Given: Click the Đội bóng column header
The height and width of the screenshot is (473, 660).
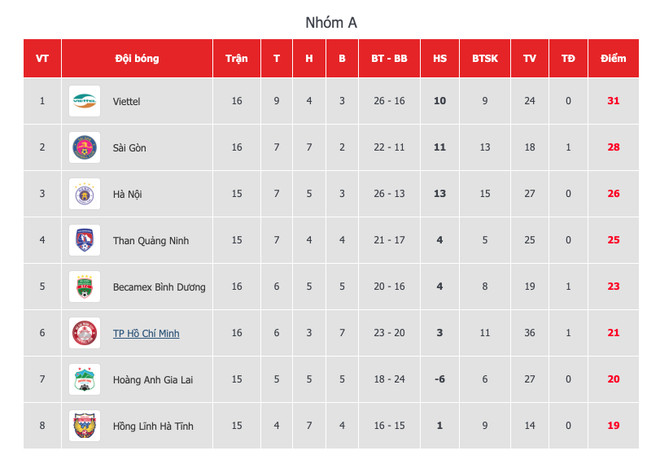Looking at the screenshot, I should pos(136,58).
